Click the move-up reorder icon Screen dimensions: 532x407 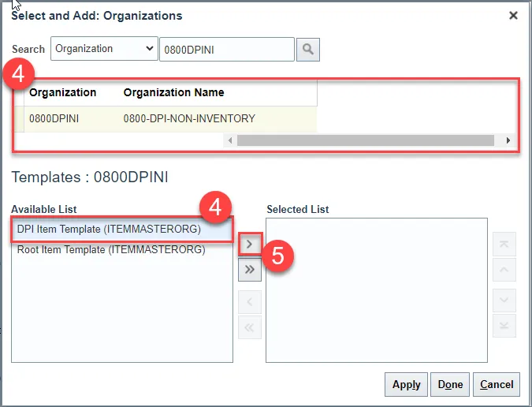pyautogui.click(x=504, y=271)
